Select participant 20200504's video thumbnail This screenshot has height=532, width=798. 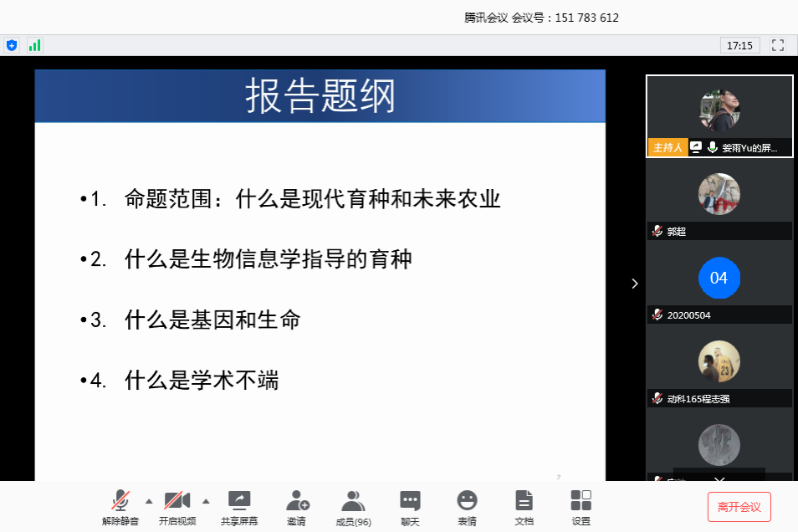pyautogui.click(x=719, y=278)
